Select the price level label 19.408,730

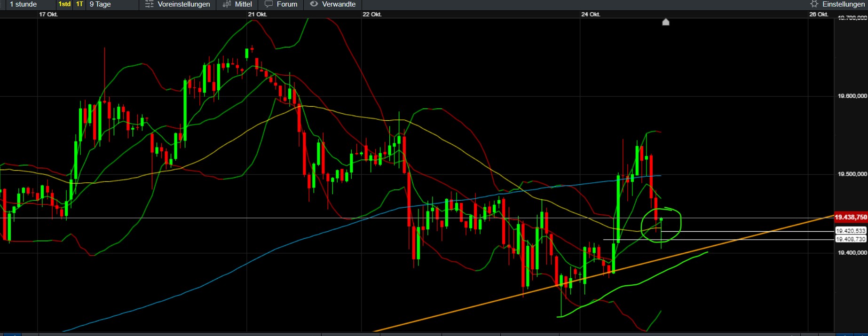point(851,239)
